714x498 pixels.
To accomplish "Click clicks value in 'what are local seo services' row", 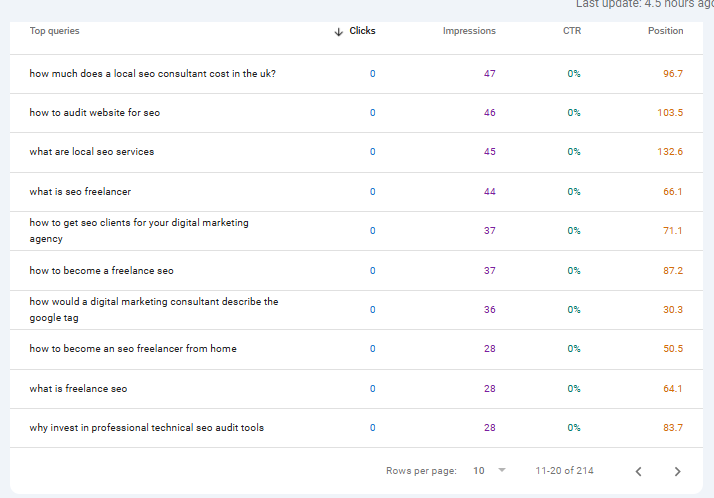I will pyautogui.click(x=372, y=152).
